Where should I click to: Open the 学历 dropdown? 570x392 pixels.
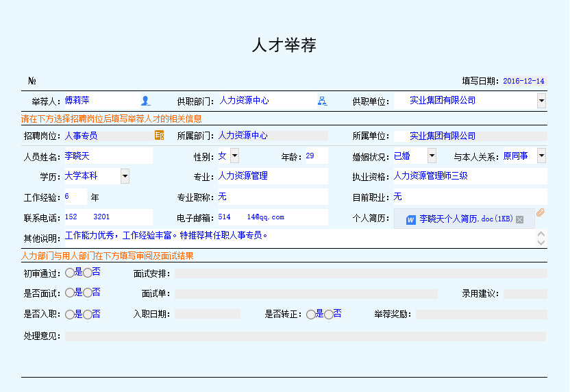coord(125,176)
